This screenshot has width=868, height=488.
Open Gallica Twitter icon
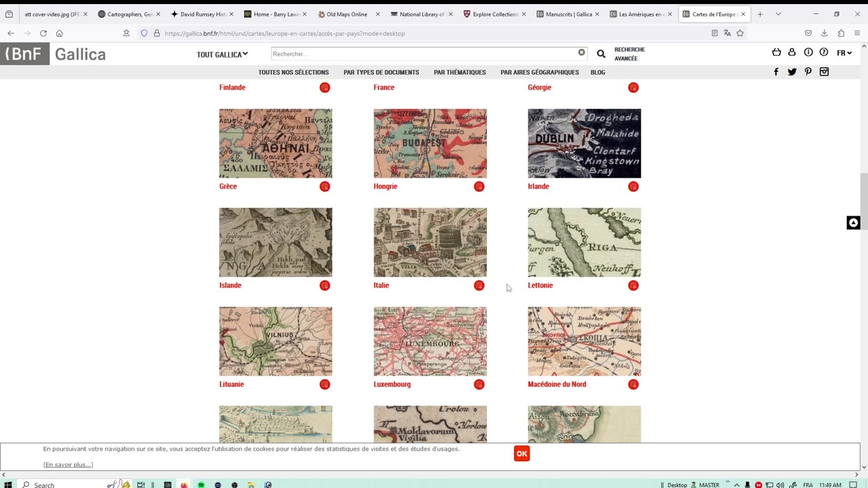pos(792,72)
